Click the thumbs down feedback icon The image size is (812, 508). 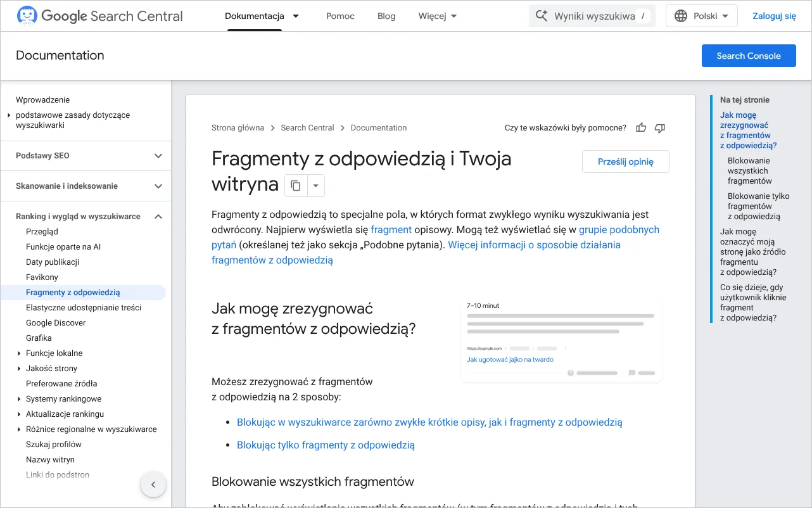(x=660, y=128)
